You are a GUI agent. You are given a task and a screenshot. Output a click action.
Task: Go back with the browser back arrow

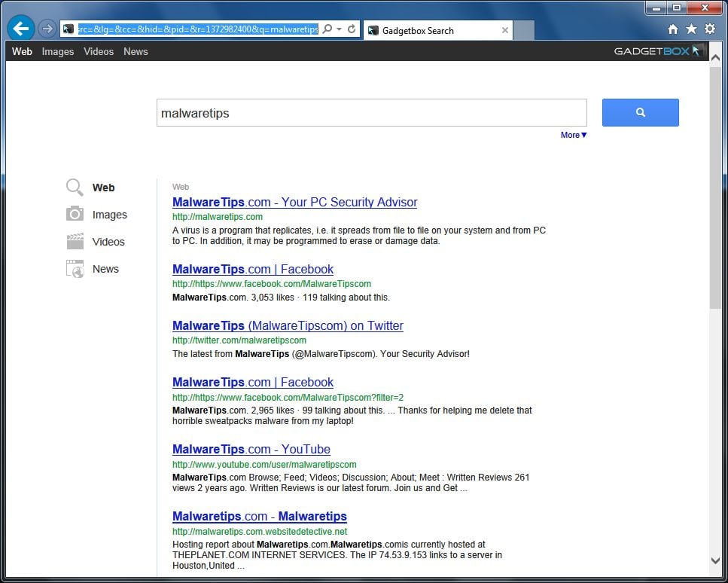[x=21, y=29]
